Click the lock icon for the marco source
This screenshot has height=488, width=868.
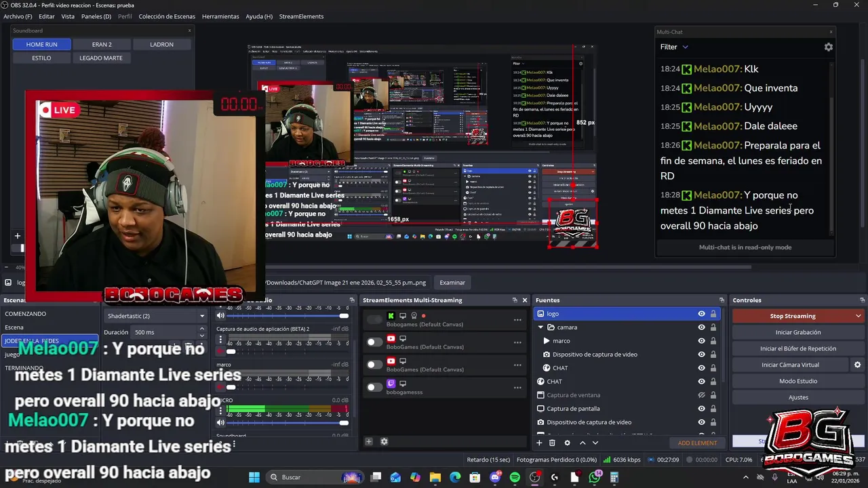(x=713, y=341)
